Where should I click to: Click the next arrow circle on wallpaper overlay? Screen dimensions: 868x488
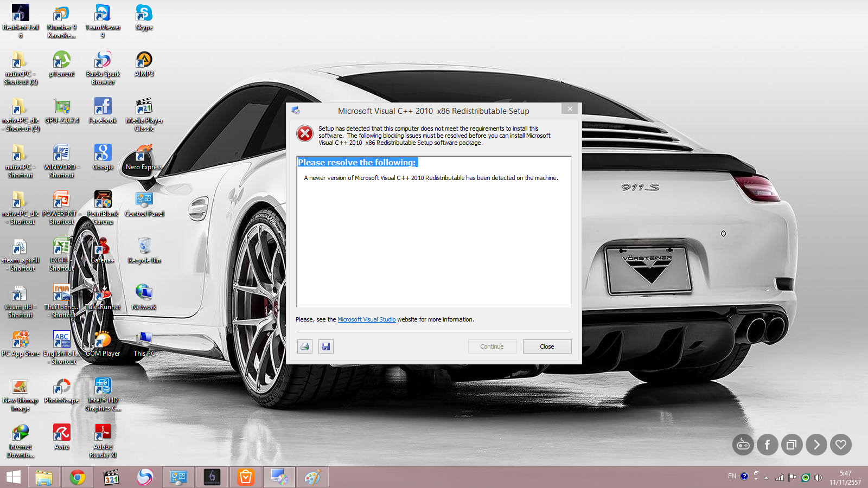pyautogui.click(x=816, y=445)
